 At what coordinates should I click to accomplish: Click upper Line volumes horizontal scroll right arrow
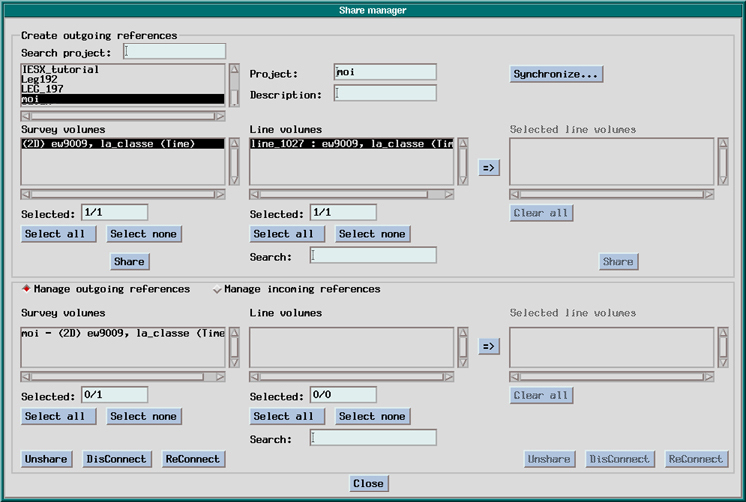point(449,194)
